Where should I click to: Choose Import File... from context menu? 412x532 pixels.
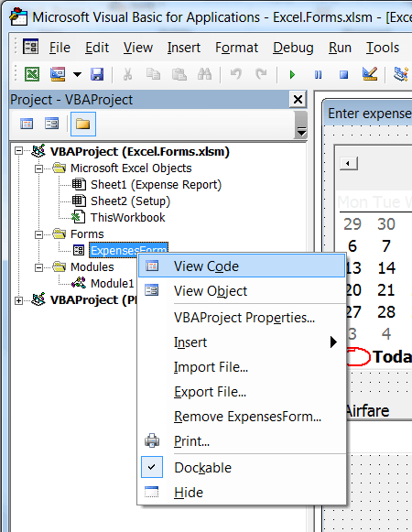coord(242,367)
